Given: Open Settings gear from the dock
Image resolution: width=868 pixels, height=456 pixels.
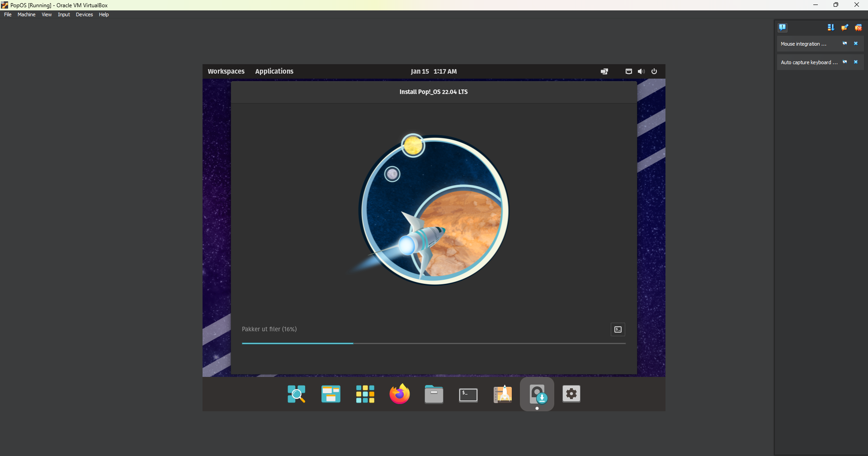Looking at the screenshot, I should [x=571, y=394].
